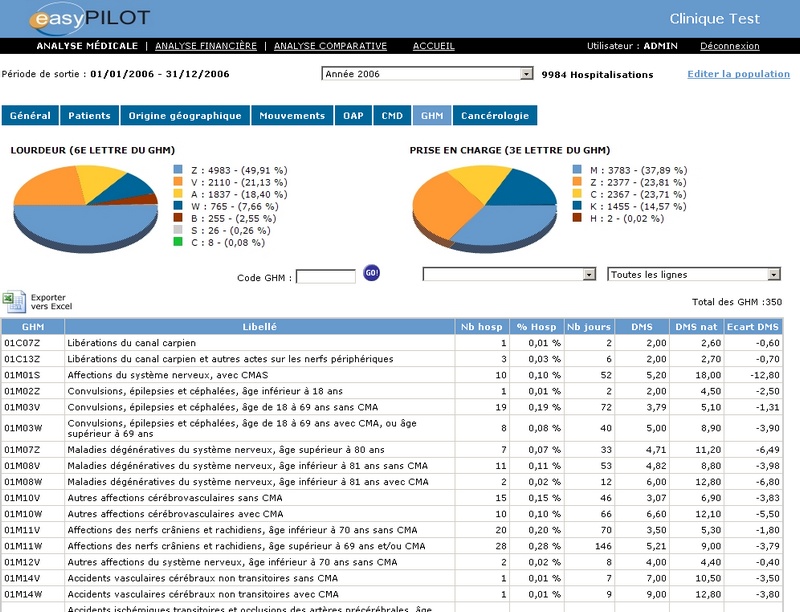Click 'Autres affections cérébrovasculaires sans CMA'

[175, 498]
